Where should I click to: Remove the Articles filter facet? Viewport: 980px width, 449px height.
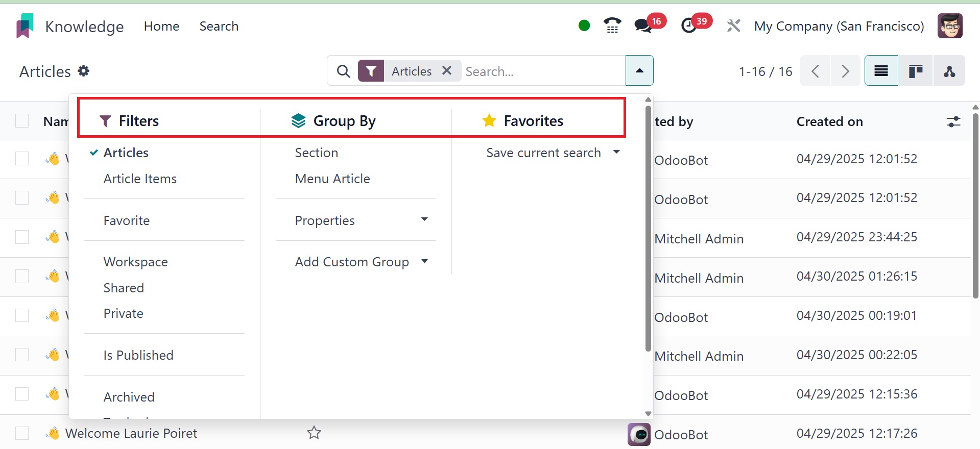(447, 71)
